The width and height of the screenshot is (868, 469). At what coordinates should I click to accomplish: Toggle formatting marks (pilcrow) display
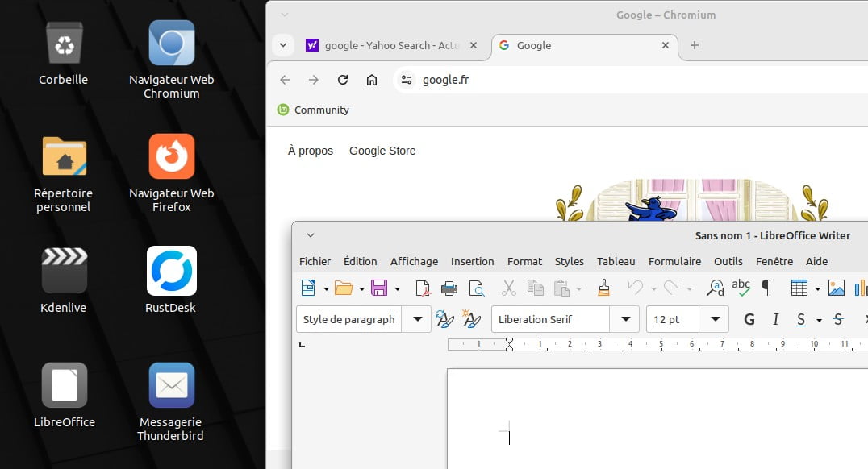point(767,288)
